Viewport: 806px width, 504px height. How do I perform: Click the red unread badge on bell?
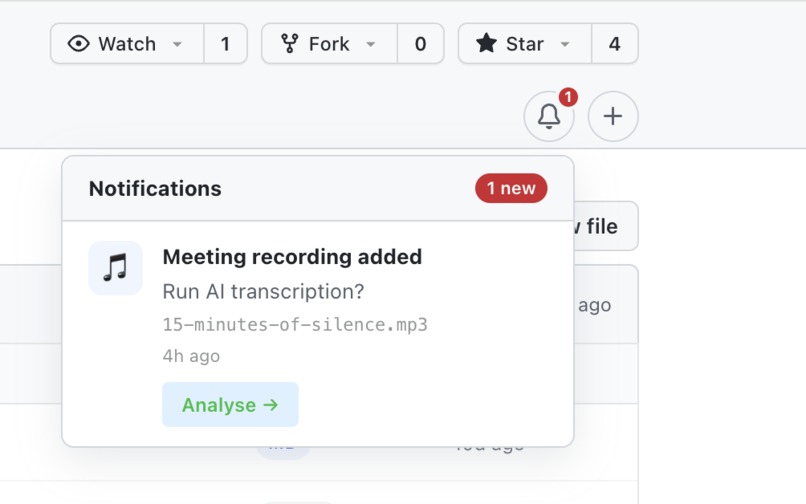tap(568, 97)
